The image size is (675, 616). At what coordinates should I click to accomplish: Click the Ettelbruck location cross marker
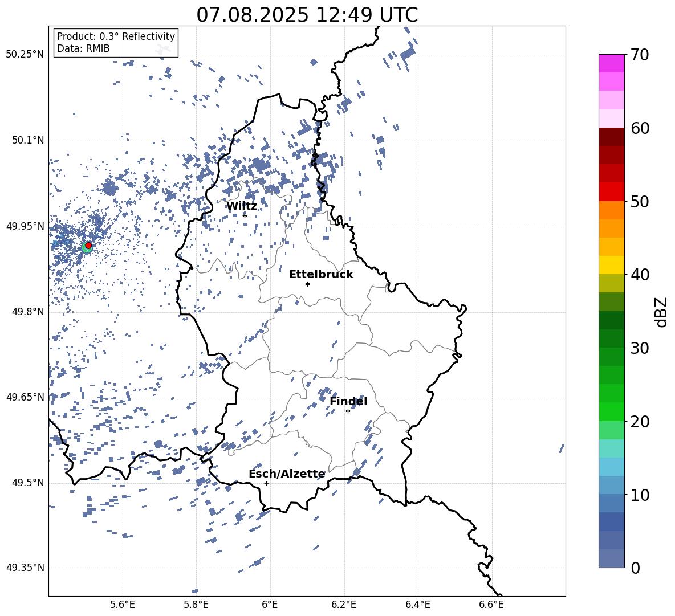click(x=307, y=284)
